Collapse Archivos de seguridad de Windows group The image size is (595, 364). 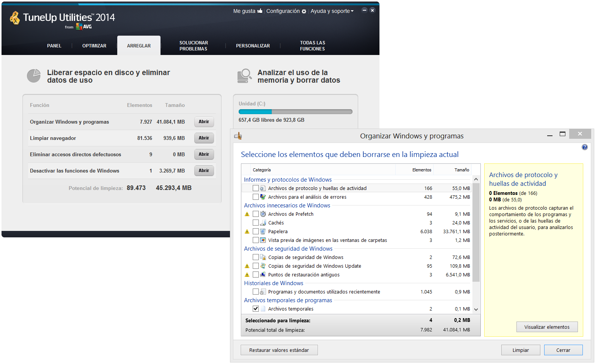point(288,249)
